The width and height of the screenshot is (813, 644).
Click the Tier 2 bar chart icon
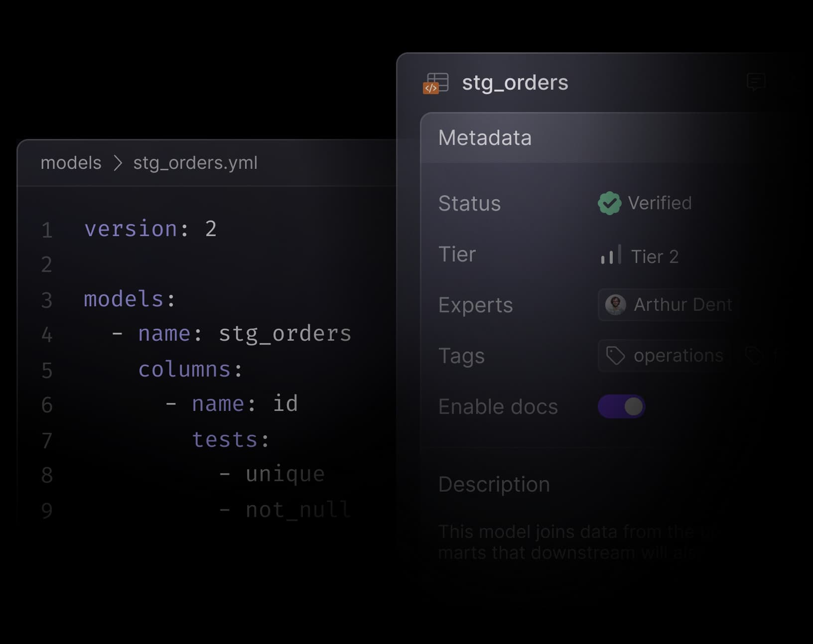[611, 255]
